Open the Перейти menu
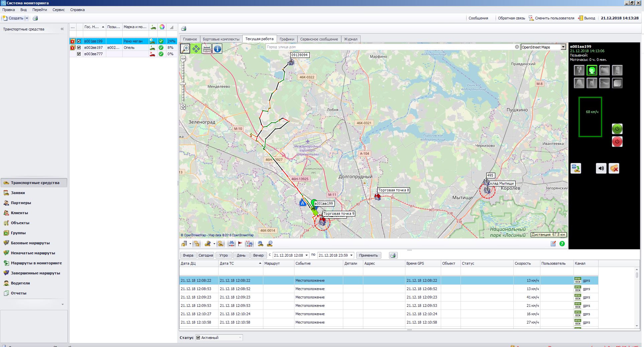The height and width of the screenshot is (347, 644). coord(39,10)
